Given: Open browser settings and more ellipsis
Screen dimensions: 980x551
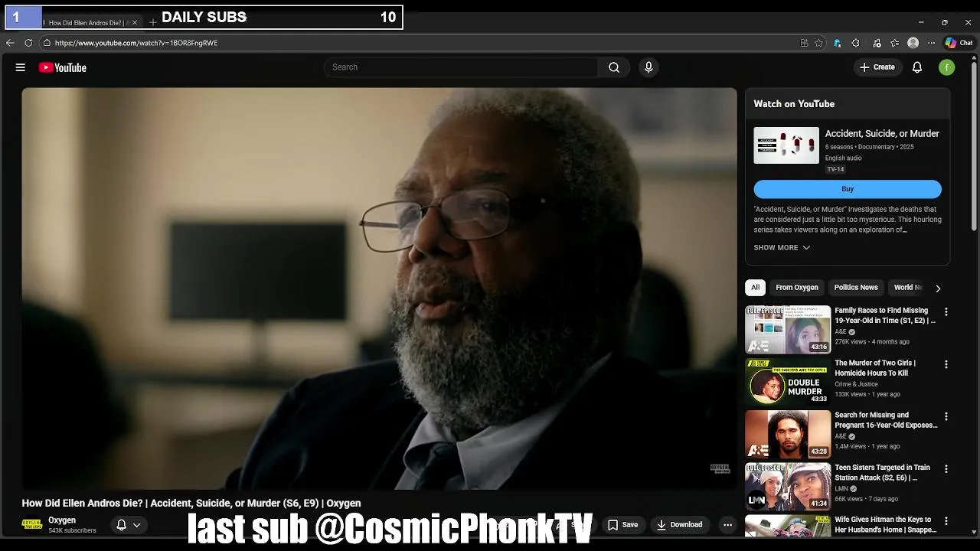Looking at the screenshot, I should (931, 43).
